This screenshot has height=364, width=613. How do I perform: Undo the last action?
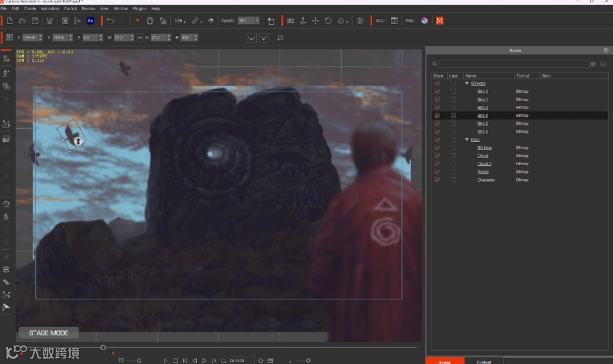[110, 21]
